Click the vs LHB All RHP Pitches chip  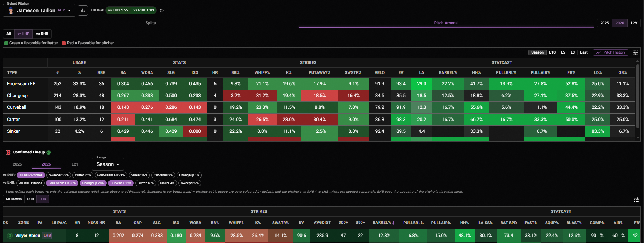31,183
